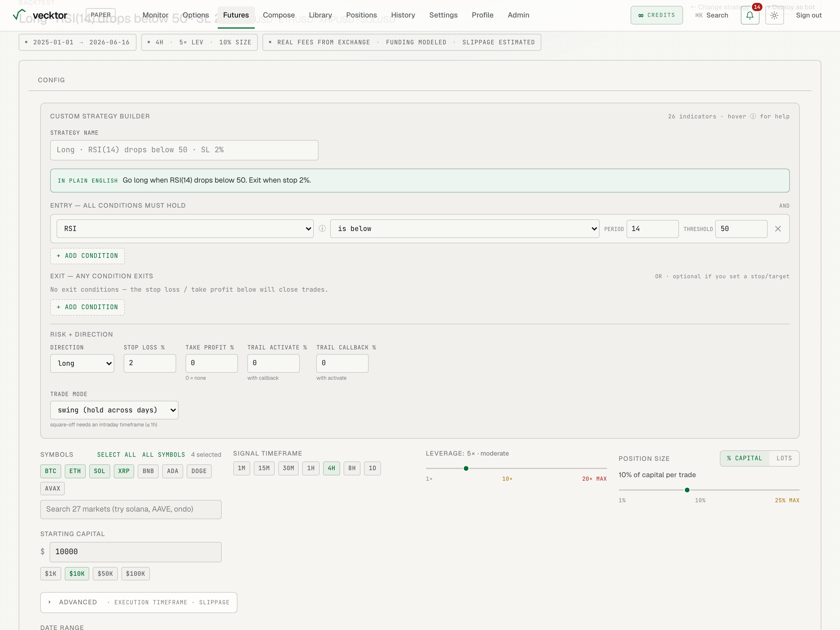The height and width of the screenshot is (630, 840).
Task: Select the 30M signal timeframe
Action: pyautogui.click(x=288, y=468)
